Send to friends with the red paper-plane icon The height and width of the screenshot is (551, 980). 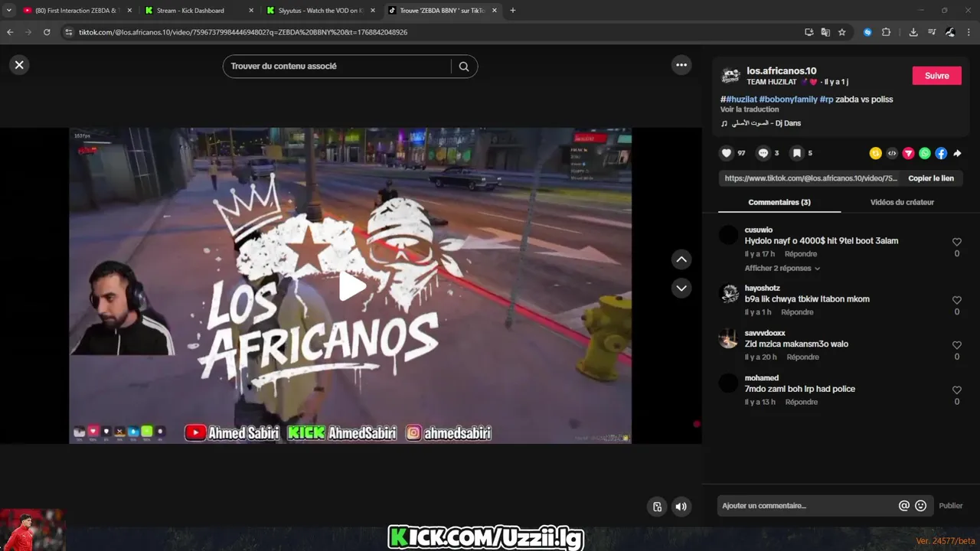[x=908, y=153]
